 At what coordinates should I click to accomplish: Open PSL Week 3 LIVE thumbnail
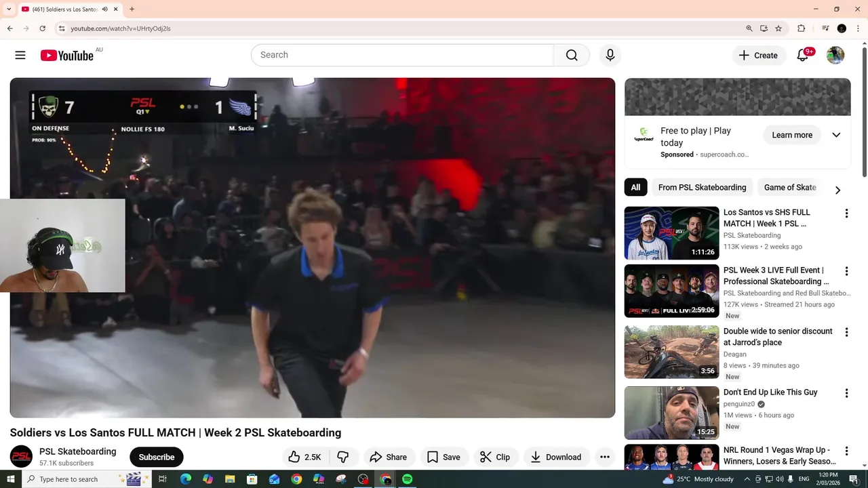tap(671, 291)
